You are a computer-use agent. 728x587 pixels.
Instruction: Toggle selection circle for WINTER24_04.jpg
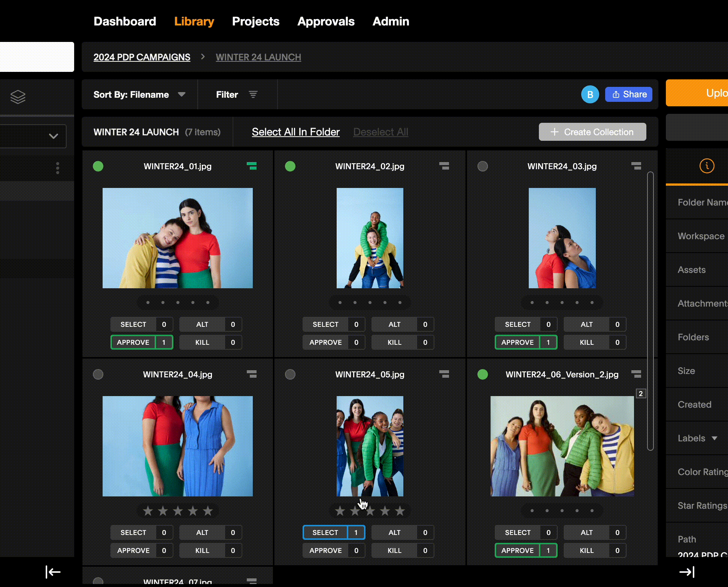tap(98, 374)
